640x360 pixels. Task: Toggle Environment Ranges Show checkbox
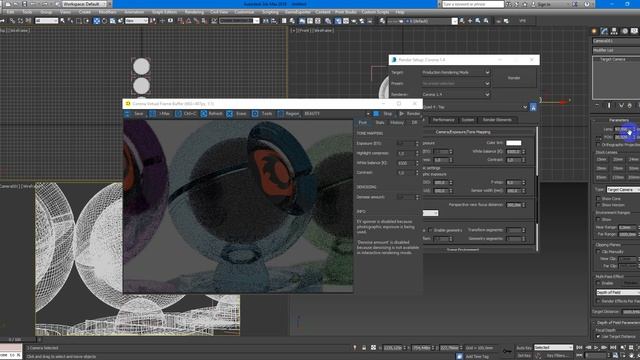pos(598,220)
